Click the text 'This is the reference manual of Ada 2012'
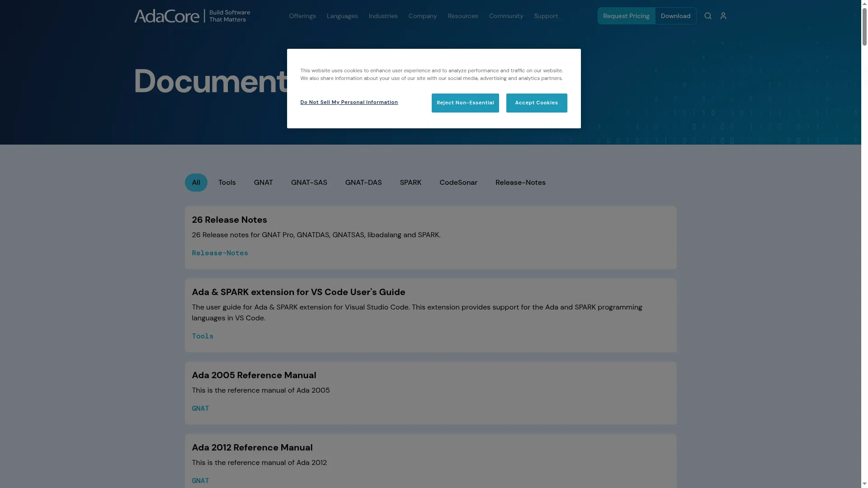Screen dimensions: 868x488 point(259,463)
